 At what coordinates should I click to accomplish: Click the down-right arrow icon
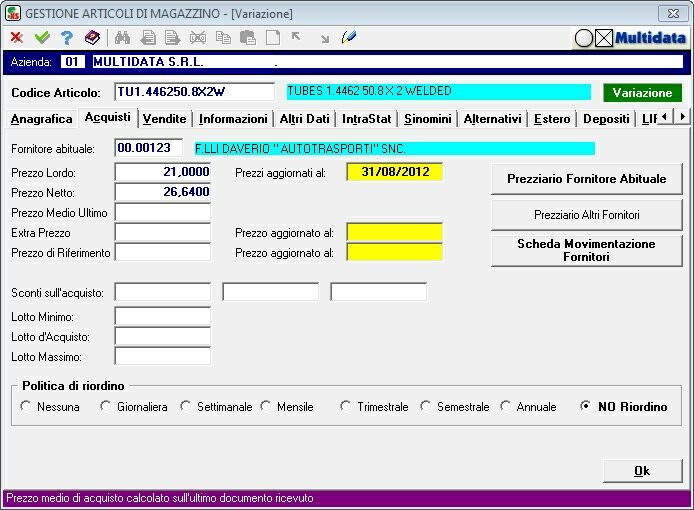[x=325, y=39]
